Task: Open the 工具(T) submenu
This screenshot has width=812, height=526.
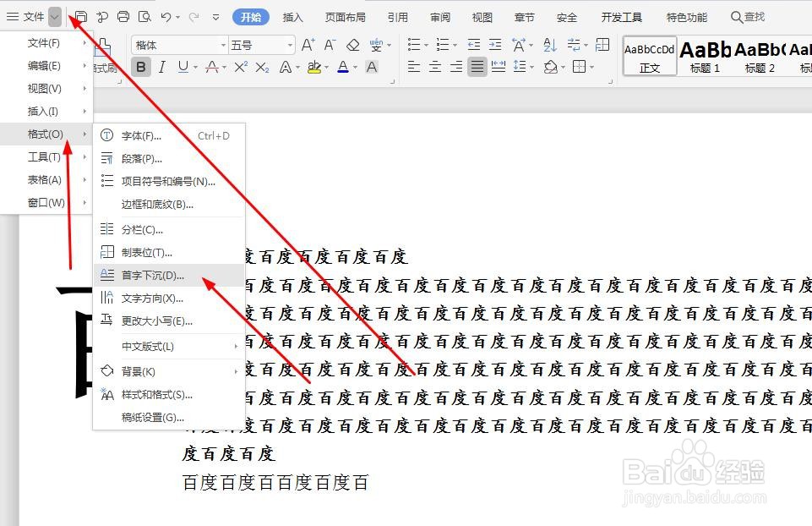Action: [x=46, y=157]
